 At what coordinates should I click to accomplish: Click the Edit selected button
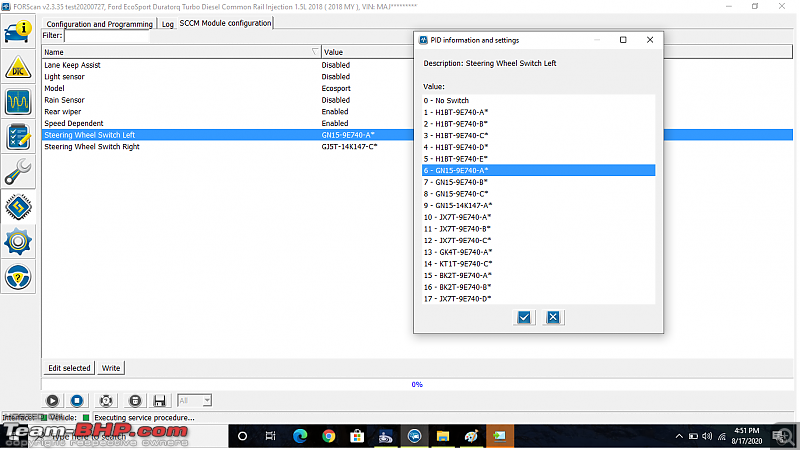[x=69, y=368]
